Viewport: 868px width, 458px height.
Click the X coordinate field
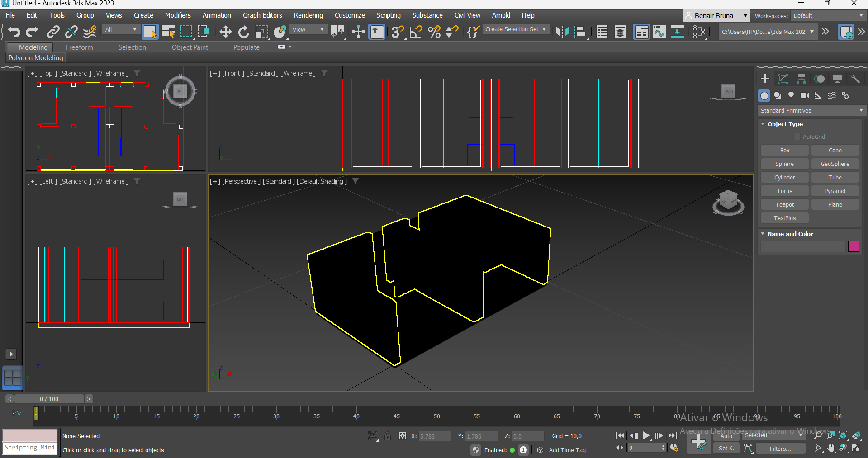click(435, 436)
